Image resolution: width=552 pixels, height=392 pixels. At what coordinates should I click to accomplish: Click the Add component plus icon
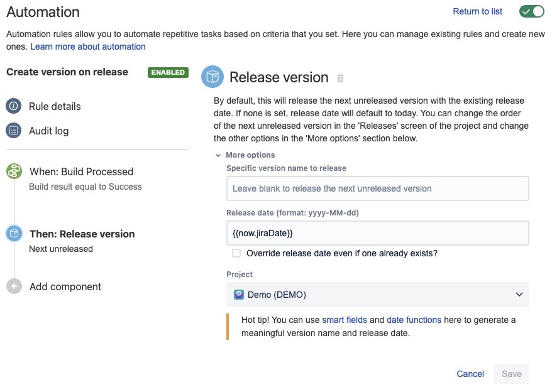click(14, 286)
